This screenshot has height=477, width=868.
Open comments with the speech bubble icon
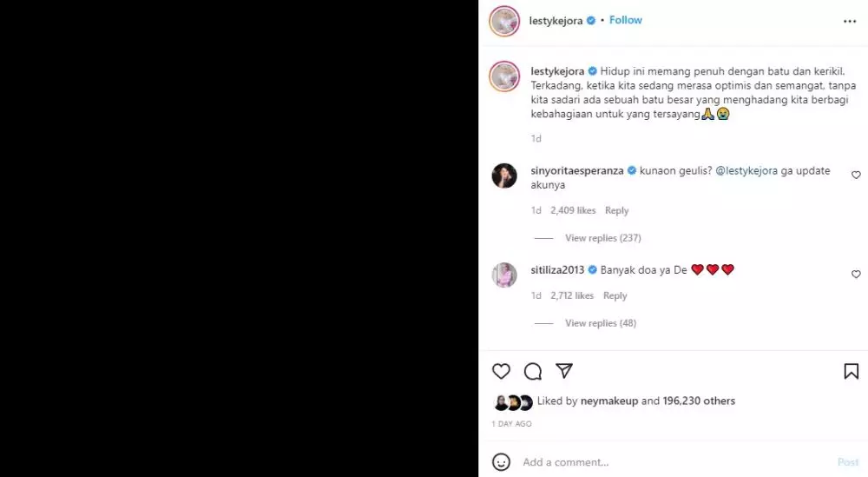click(533, 372)
